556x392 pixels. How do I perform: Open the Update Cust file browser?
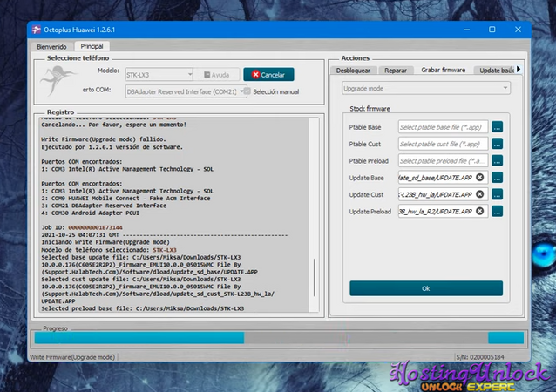(x=497, y=194)
